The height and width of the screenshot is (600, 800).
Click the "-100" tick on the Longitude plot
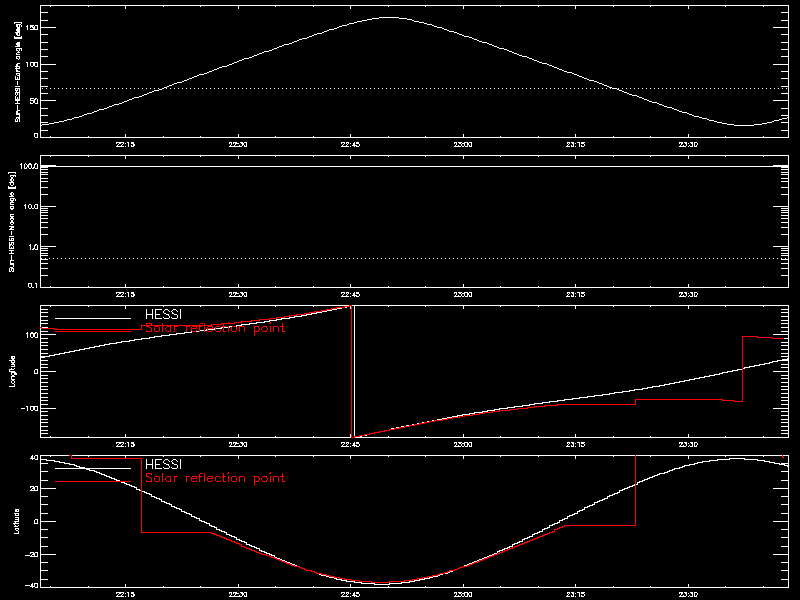tap(30, 409)
